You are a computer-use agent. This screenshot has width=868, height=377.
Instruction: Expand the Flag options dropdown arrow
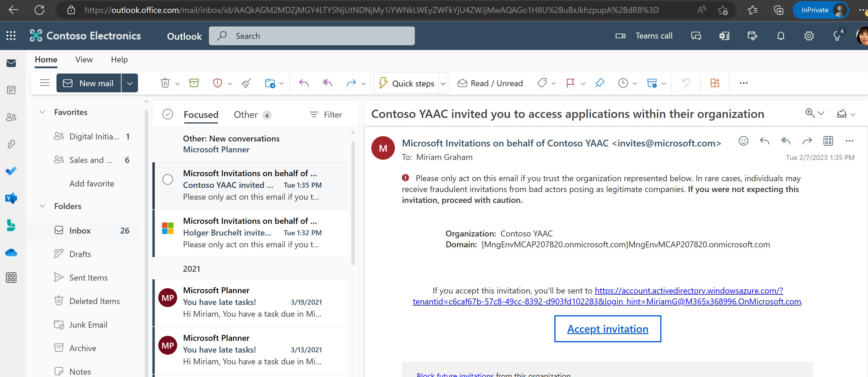click(x=583, y=84)
